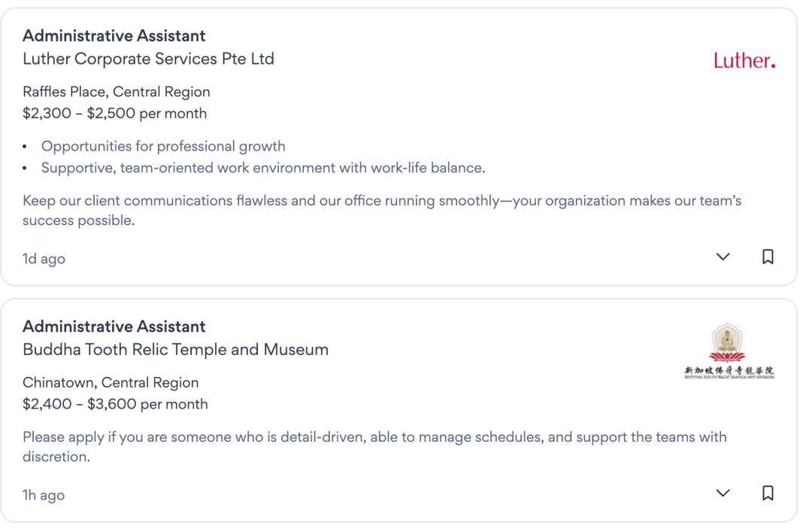
Task: Click the $2,400 – $3,600 per month salary
Action: (115, 405)
